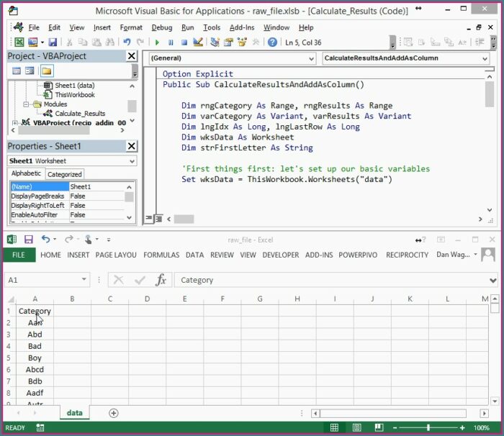
Task: Click the Insert Function fx button
Action: pos(161,280)
